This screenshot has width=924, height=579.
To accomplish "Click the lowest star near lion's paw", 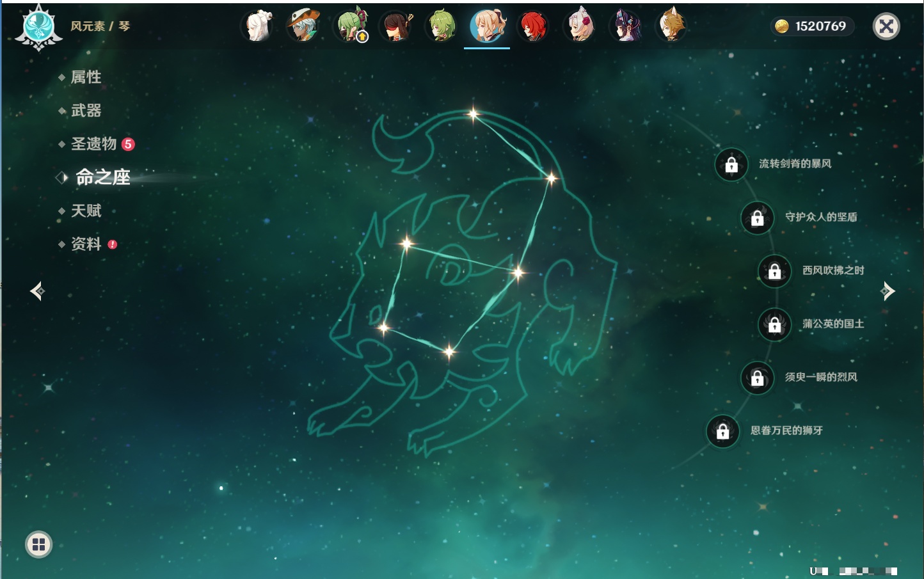I will click(449, 351).
